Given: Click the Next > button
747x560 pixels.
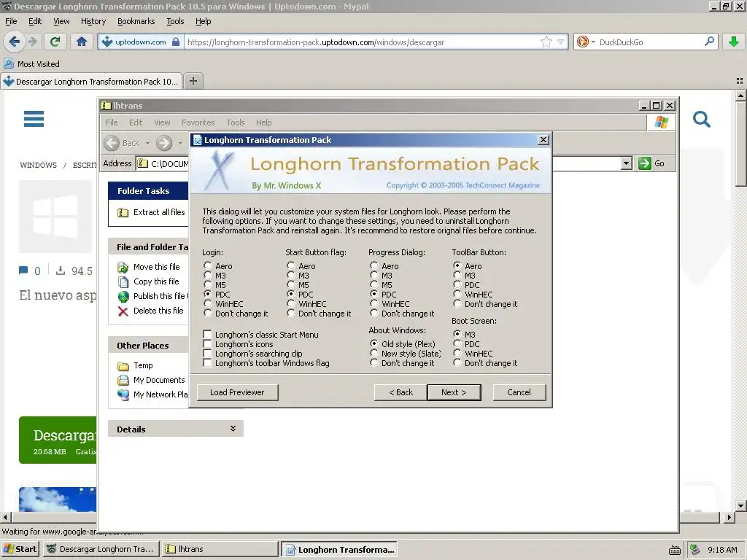Looking at the screenshot, I should click(454, 392).
